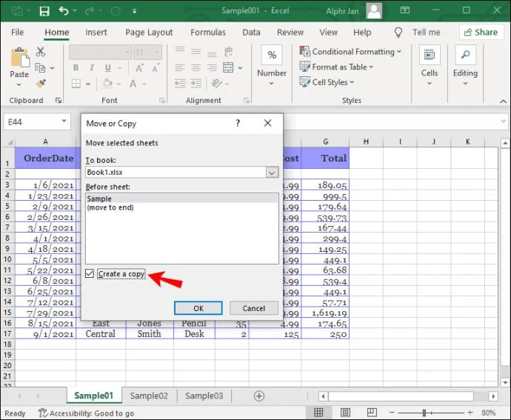The image size is (511, 420).
Task: Click the Align Right icon
Action: (212, 68)
